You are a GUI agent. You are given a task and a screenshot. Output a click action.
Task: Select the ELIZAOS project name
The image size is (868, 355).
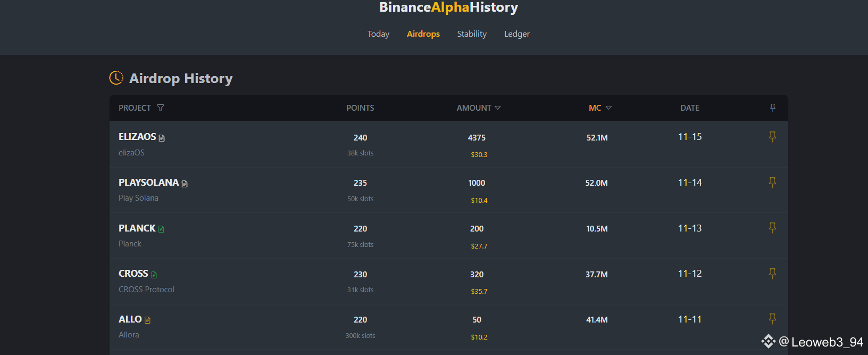click(137, 137)
